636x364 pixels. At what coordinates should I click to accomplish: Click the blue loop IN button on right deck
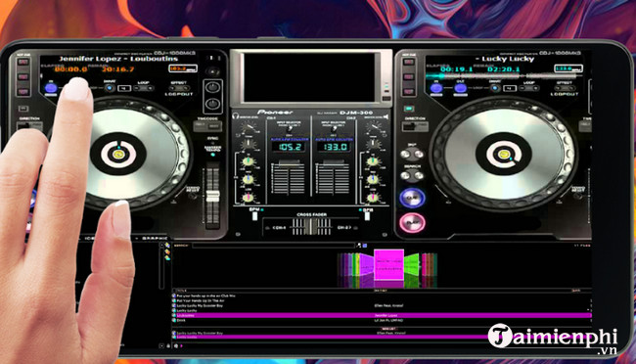coord(436,88)
